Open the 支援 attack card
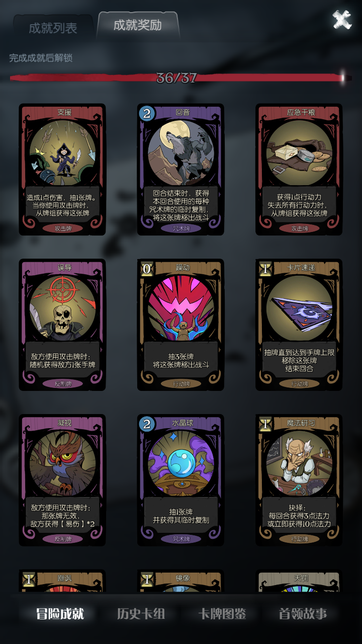 pyautogui.click(x=62, y=170)
